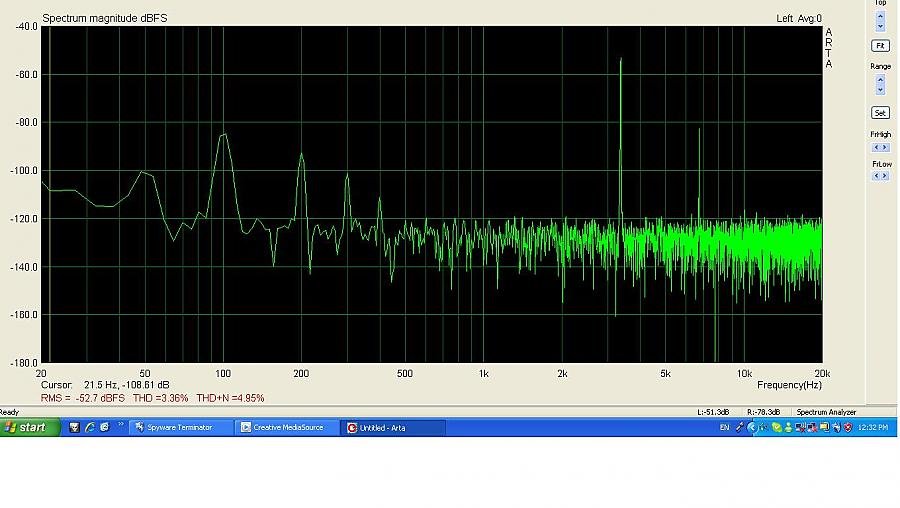Click third quick launch icon before chevron

pos(104,428)
